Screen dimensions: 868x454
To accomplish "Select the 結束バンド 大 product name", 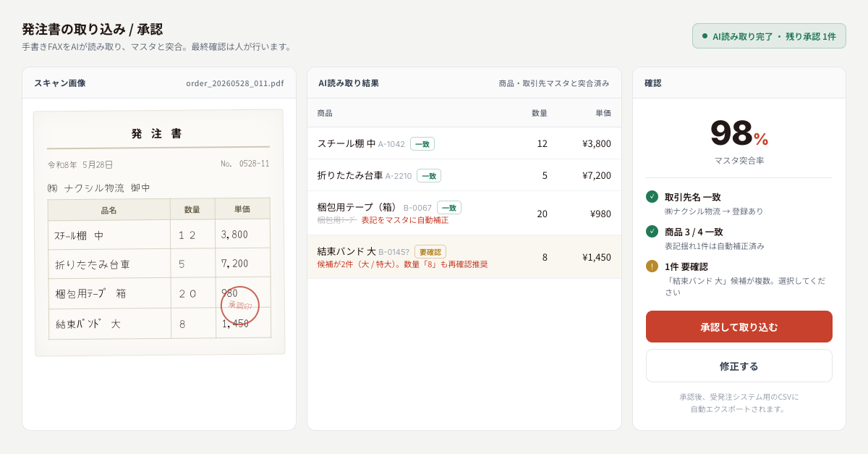I will [346, 251].
